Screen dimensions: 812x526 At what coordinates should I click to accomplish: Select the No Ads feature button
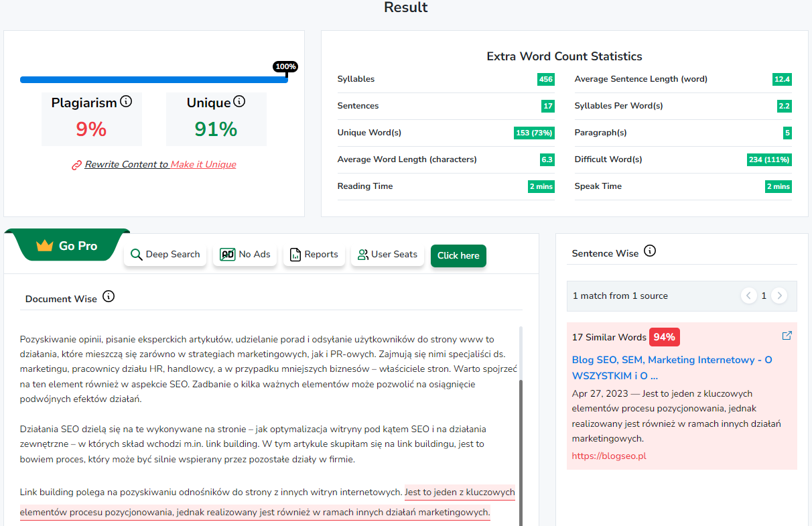[245, 255]
